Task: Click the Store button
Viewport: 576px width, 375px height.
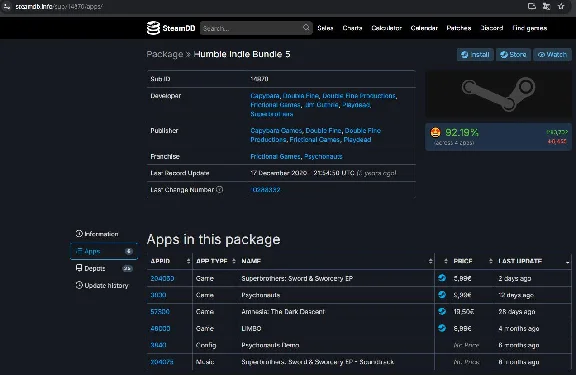Action: 514,54
